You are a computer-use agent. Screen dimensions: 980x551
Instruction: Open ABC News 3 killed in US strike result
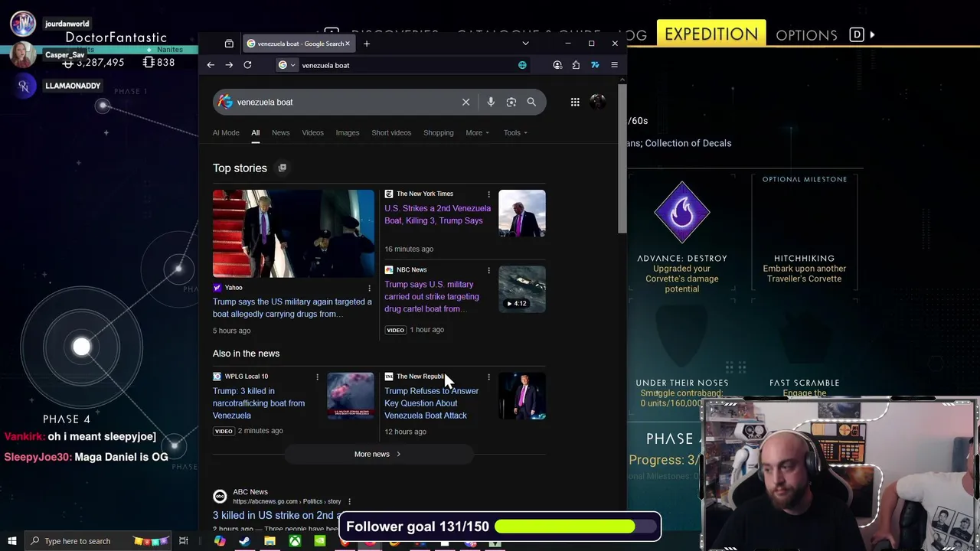pos(276,515)
